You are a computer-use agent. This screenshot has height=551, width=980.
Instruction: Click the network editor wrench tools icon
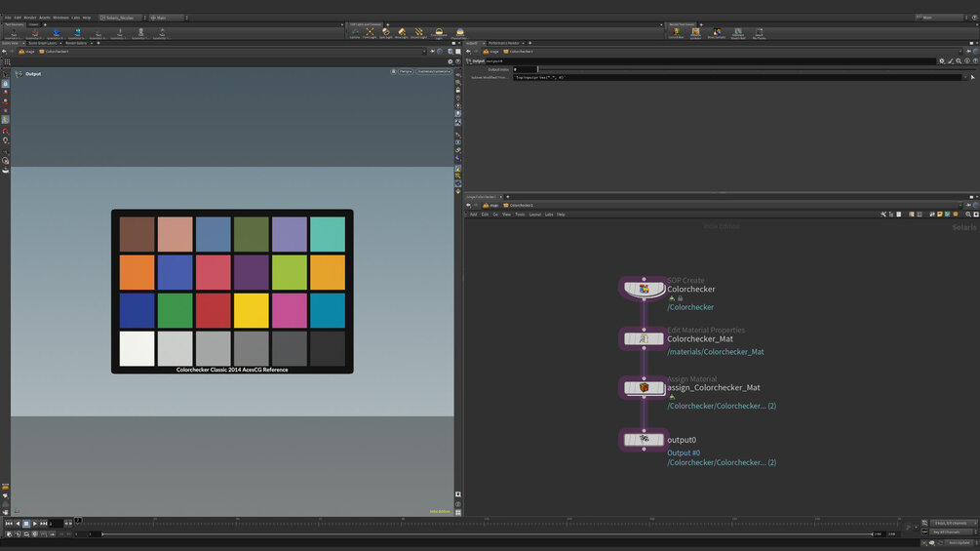click(x=883, y=215)
